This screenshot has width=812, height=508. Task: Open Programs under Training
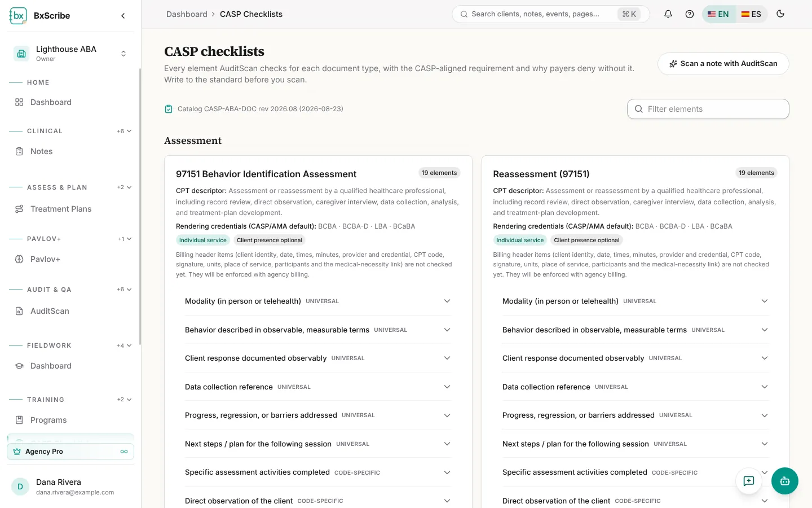(x=70, y=420)
